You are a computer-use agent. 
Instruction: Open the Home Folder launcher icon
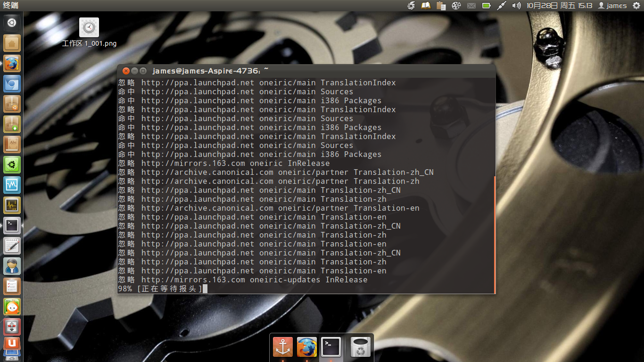12,43
